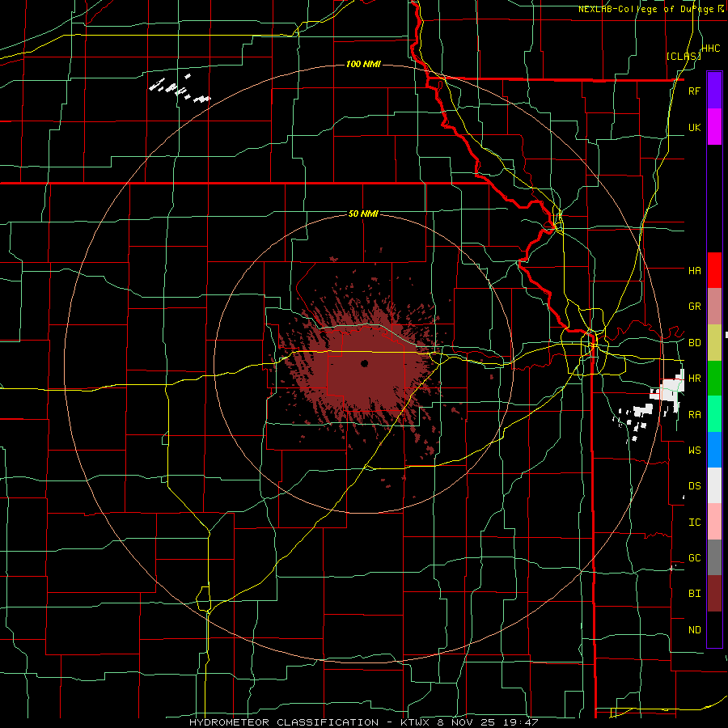Screen dimensions: 728x728
Task: Click the 'UK' legend label
Action: tap(694, 127)
